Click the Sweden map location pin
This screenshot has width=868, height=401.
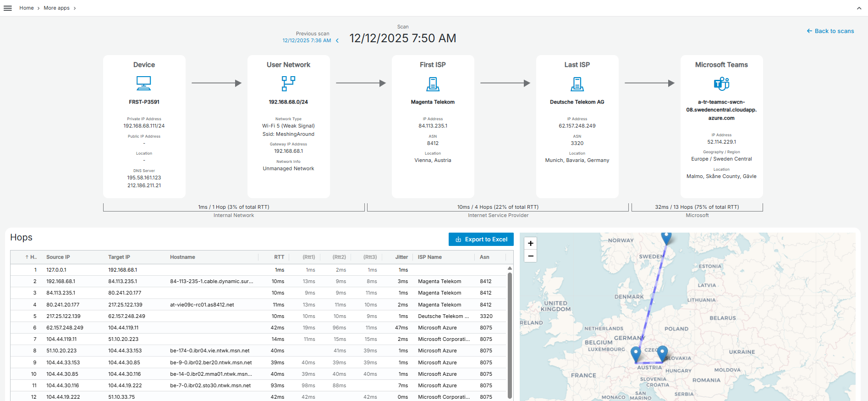point(666,238)
